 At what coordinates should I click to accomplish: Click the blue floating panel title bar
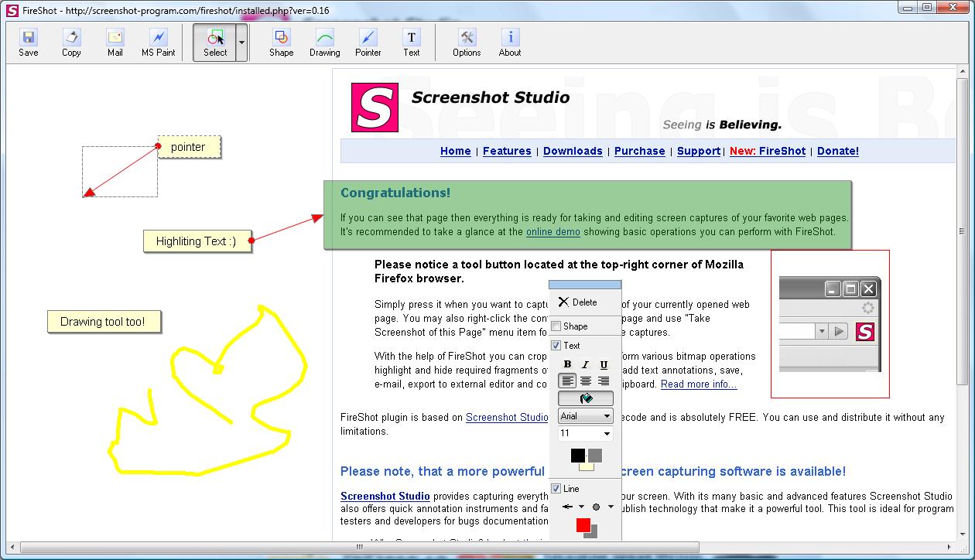tap(585, 285)
